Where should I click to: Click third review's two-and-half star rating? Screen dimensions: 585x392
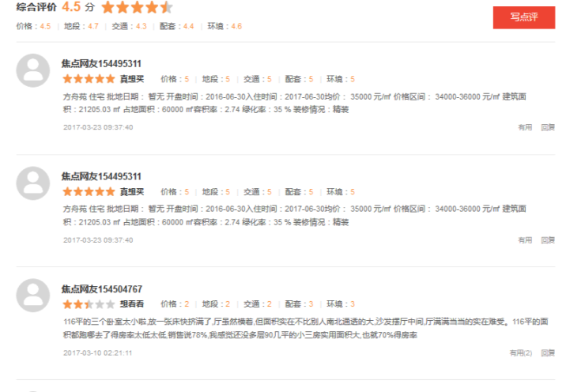89,304
